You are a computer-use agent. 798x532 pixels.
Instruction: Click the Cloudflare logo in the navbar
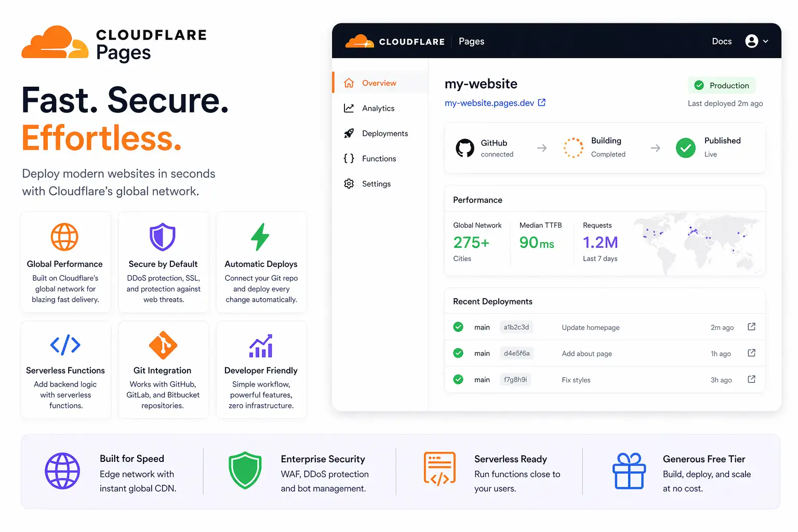click(361, 41)
